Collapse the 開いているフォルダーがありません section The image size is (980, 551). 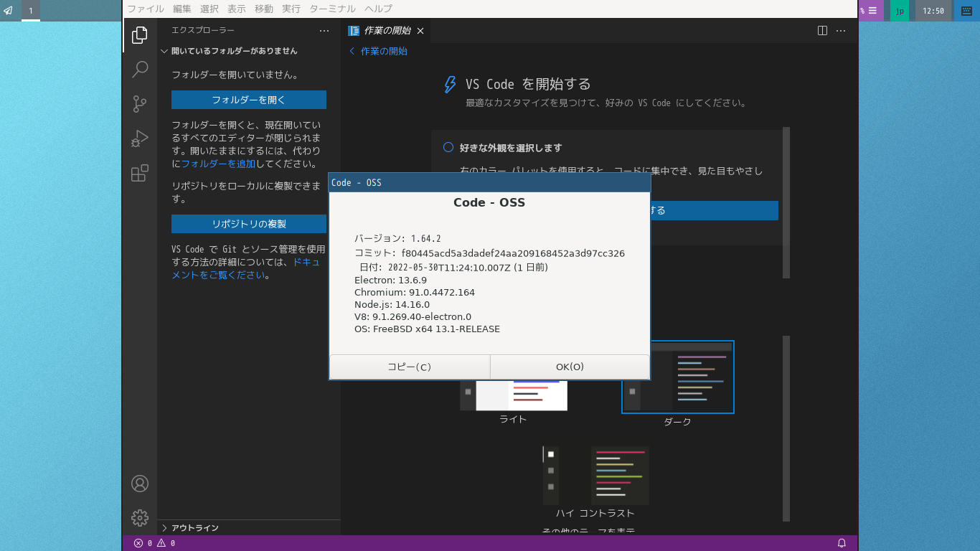coord(234,51)
